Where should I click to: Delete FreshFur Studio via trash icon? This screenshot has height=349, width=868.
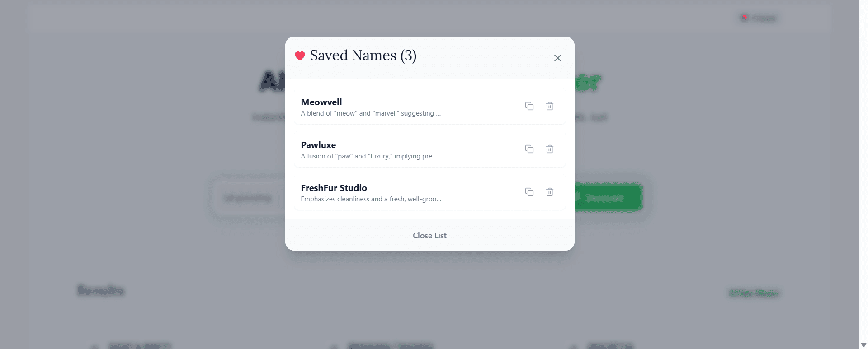click(550, 192)
